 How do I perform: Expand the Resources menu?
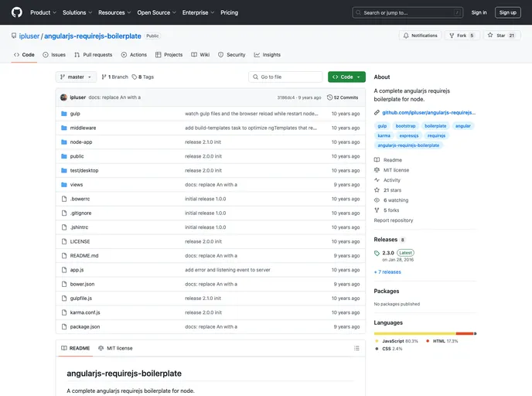(x=114, y=12)
